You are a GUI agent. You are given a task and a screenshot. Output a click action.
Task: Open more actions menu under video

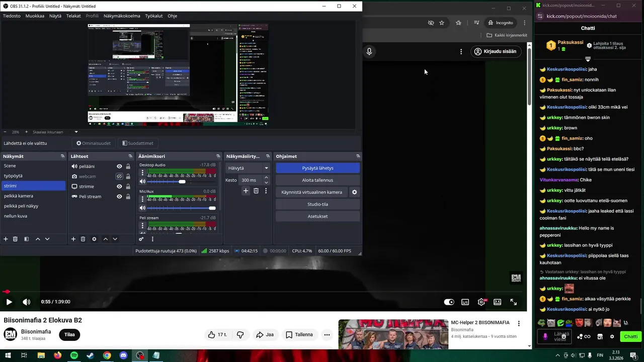327,335
